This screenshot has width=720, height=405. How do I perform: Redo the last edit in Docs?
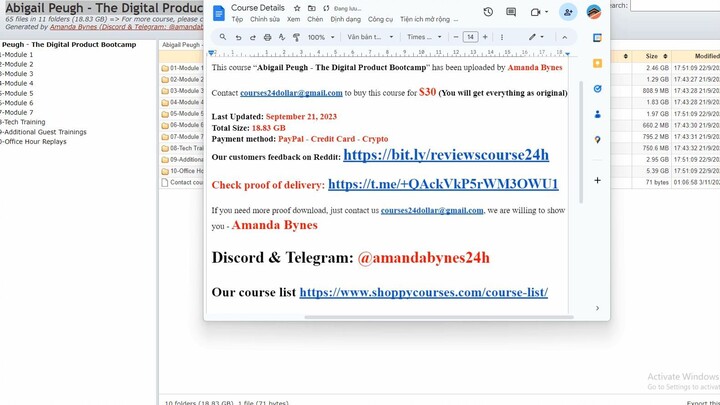pos(253,37)
